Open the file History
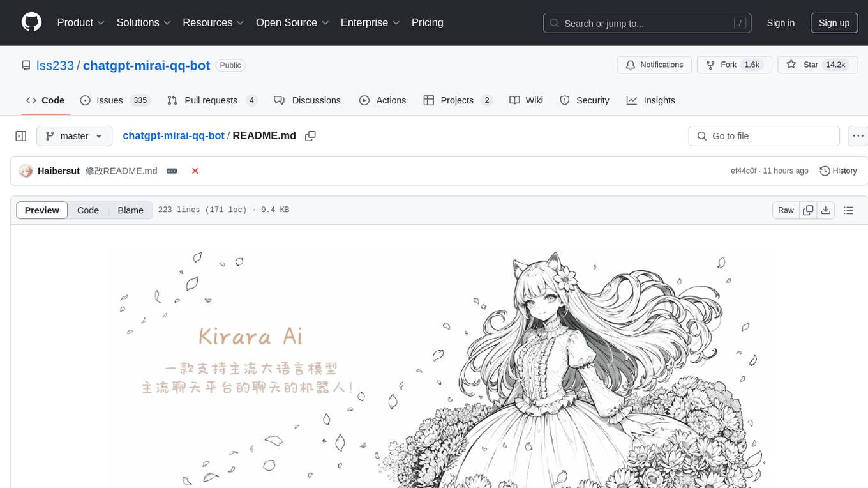Screen dimensions: 868x488 point(838,171)
